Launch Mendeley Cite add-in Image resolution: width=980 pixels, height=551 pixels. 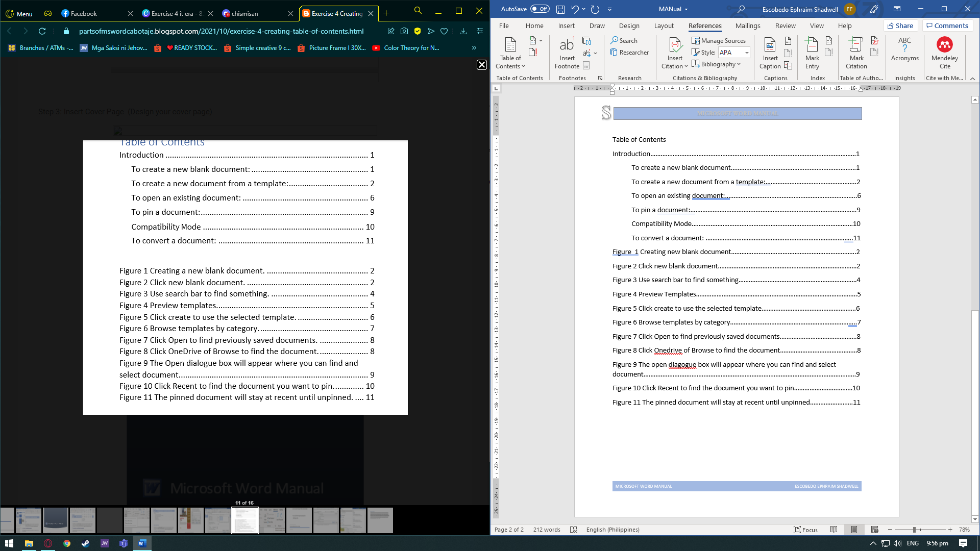tap(945, 53)
